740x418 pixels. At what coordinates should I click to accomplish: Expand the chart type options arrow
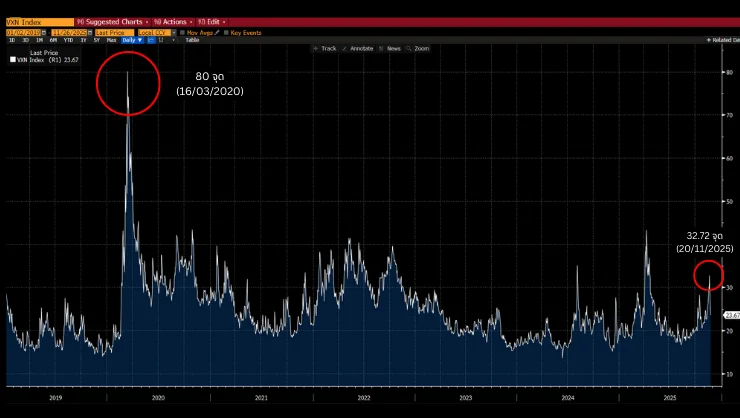coord(173,40)
